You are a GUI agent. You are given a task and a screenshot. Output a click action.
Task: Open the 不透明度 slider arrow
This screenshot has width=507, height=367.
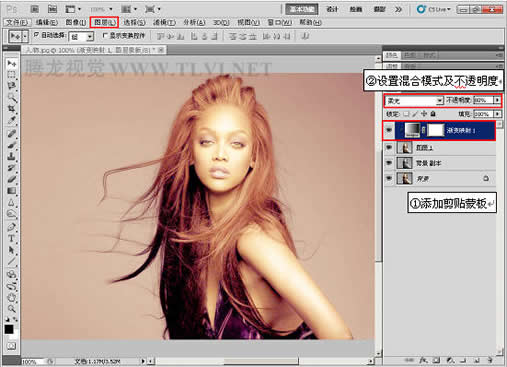tap(497, 100)
